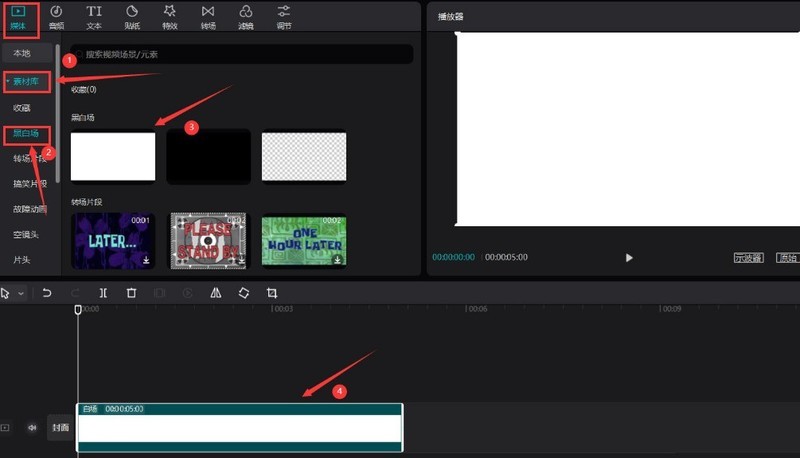Click the split clip tool in timeline toolbar
The width and height of the screenshot is (800, 458).
[103, 293]
